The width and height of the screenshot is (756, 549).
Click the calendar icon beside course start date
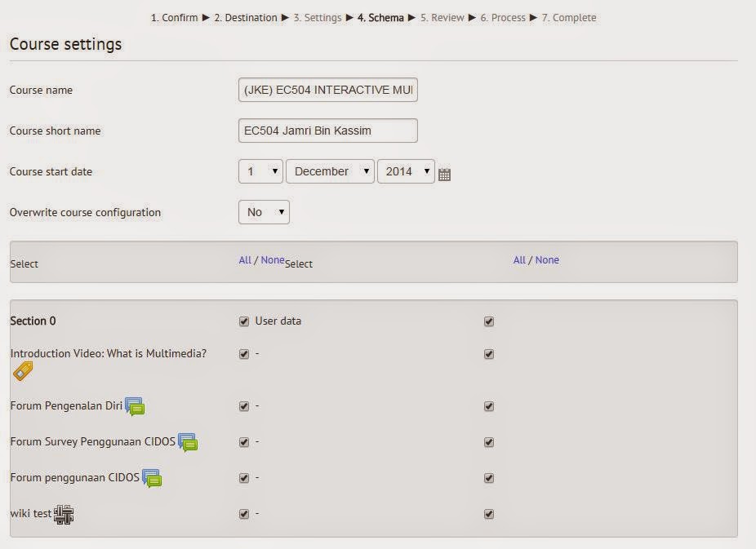point(444,171)
